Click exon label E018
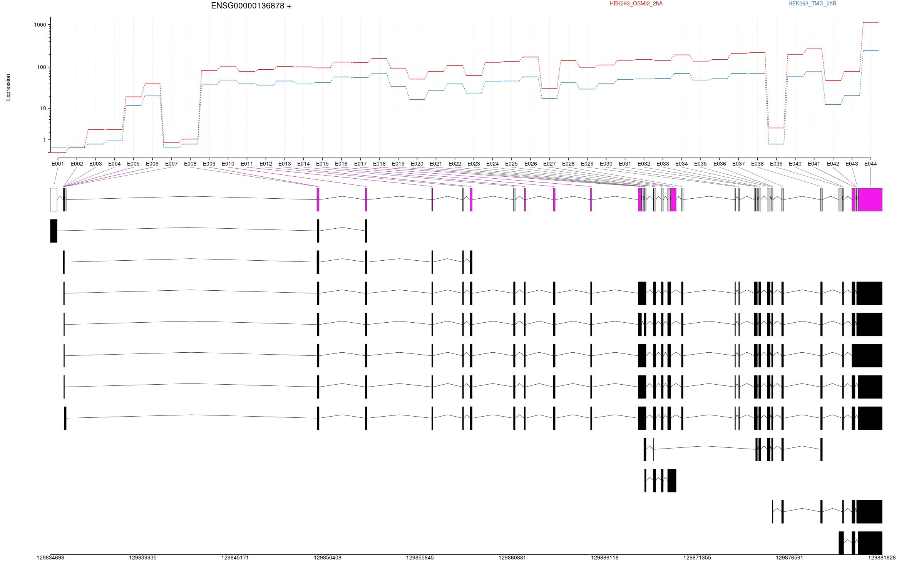924x566 pixels. click(x=379, y=164)
